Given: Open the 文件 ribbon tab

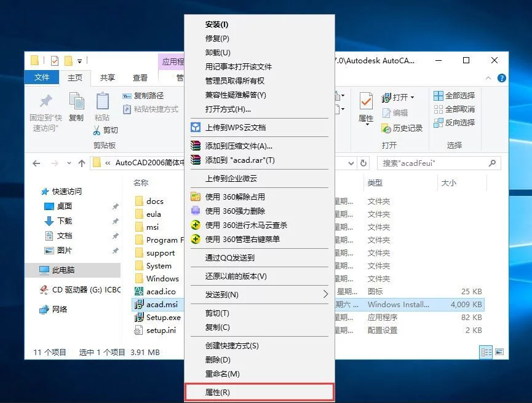Looking at the screenshot, I should pos(42,77).
